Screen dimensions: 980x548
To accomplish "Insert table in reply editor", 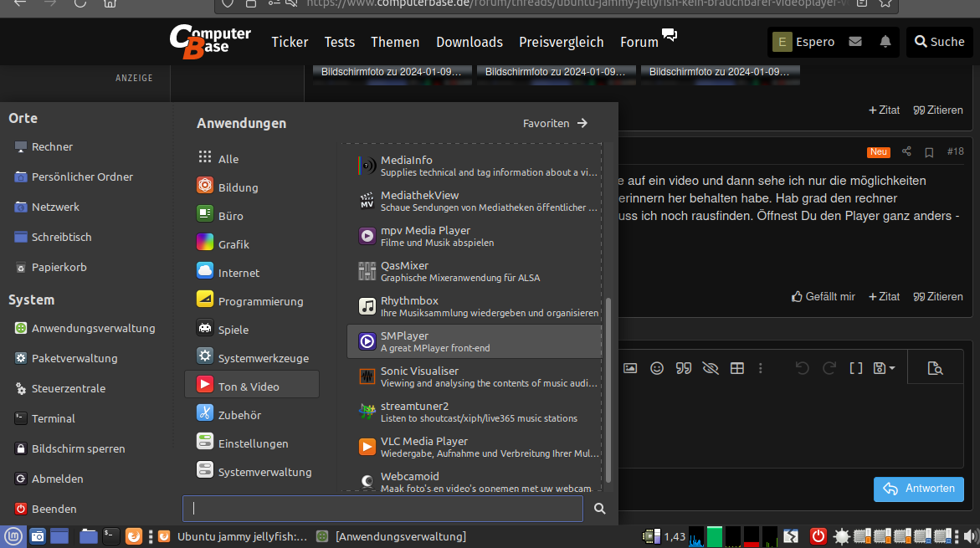I will point(736,368).
